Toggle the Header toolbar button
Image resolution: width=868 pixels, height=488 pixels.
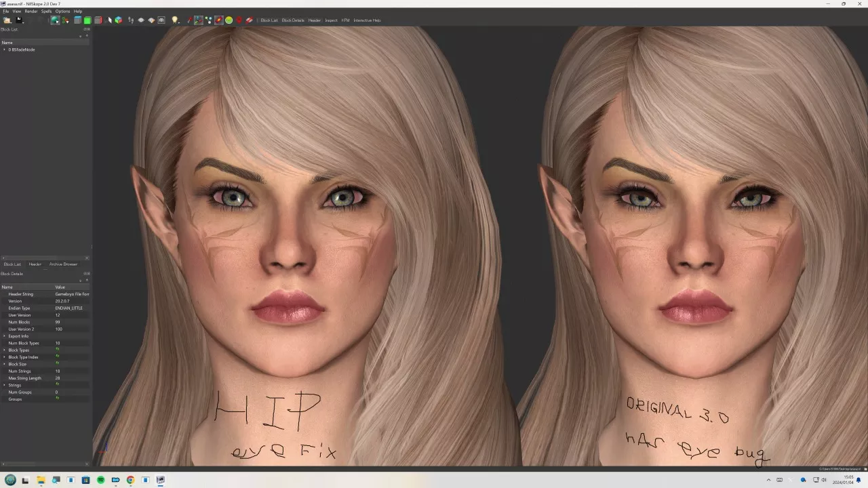pyautogui.click(x=315, y=20)
